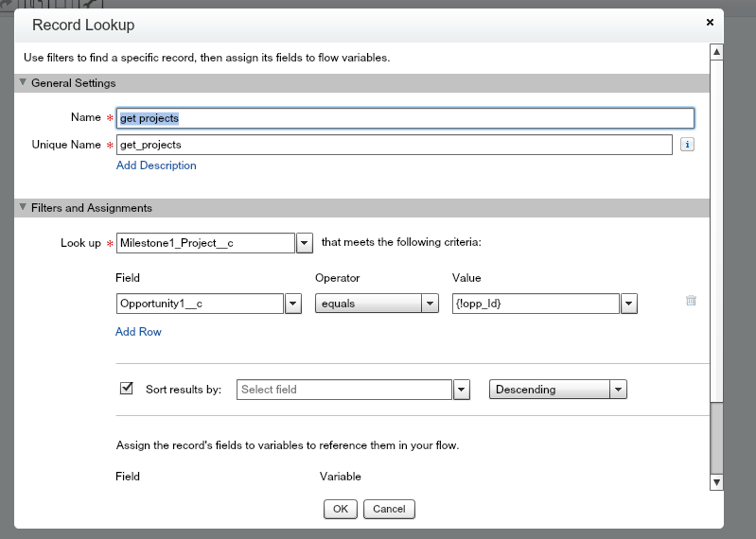Click the scrollbar up arrow

[x=716, y=52]
